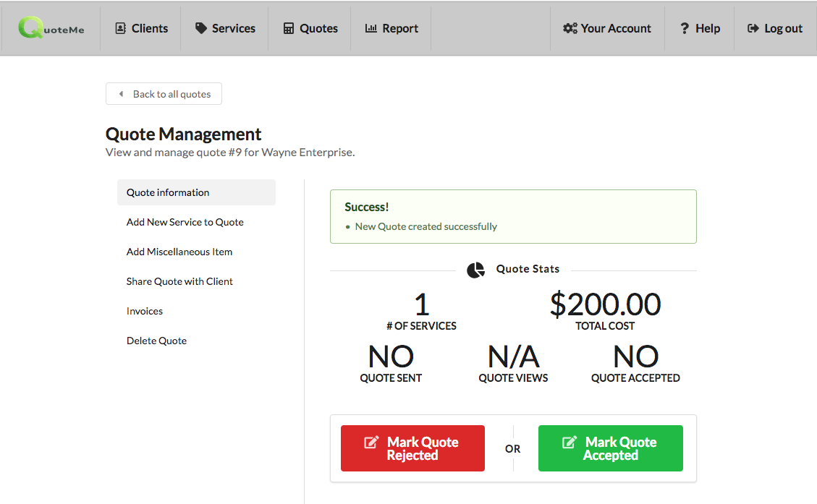Log out of QuoteMe
817x504 pixels.
click(x=775, y=28)
